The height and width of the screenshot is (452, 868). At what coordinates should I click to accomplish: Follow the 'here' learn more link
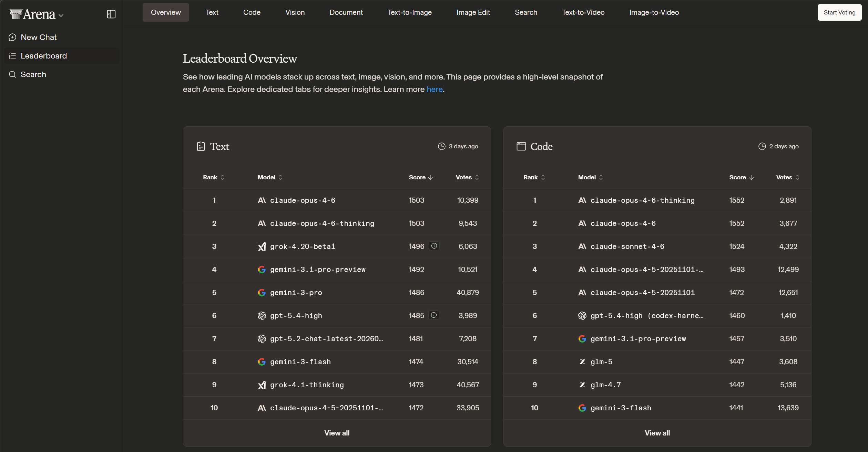[x=434, y=89]
